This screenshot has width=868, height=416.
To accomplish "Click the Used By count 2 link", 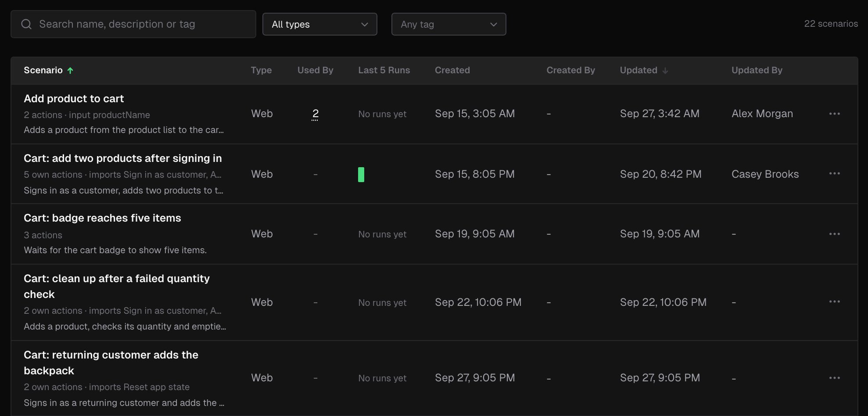I will point(315,114).
